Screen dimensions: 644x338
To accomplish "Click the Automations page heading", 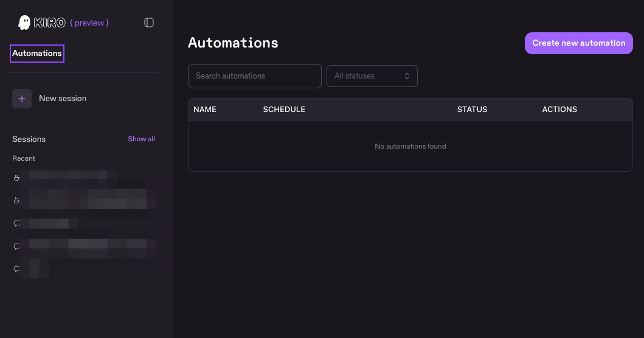I will click(233, 43).
